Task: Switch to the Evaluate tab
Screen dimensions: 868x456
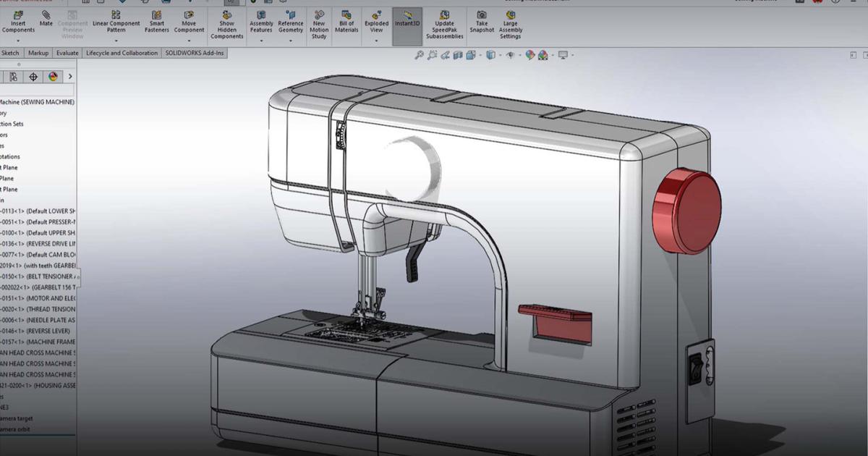Action: coord(67,52)
